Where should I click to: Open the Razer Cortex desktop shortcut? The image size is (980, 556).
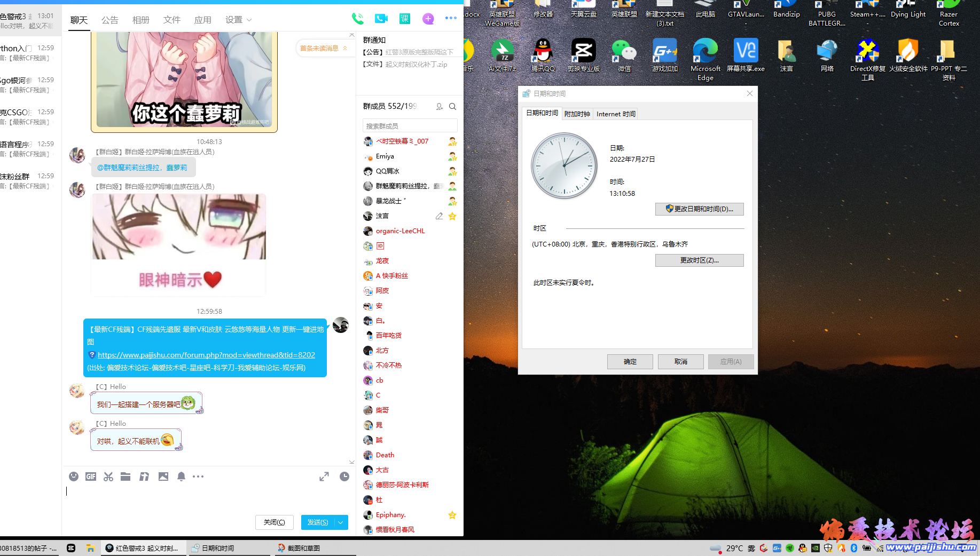pos(949,13)
